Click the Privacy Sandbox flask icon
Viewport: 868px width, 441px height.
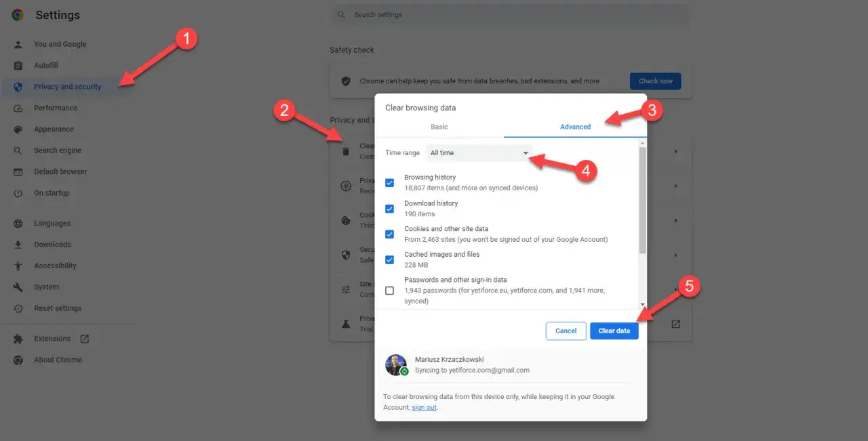point(346,324)
